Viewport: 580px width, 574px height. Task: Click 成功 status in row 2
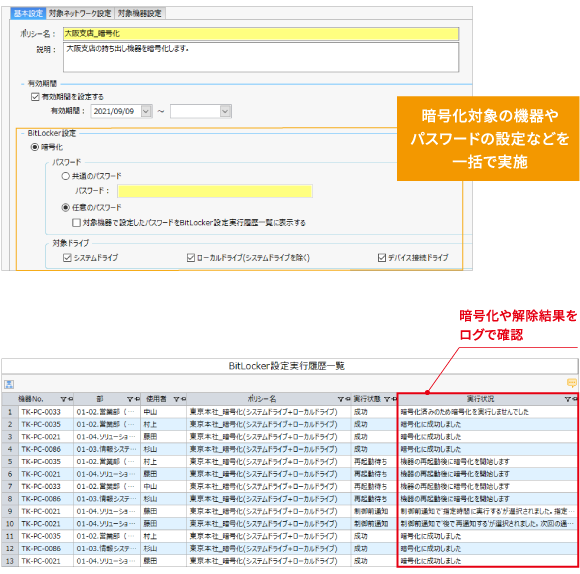360,425
